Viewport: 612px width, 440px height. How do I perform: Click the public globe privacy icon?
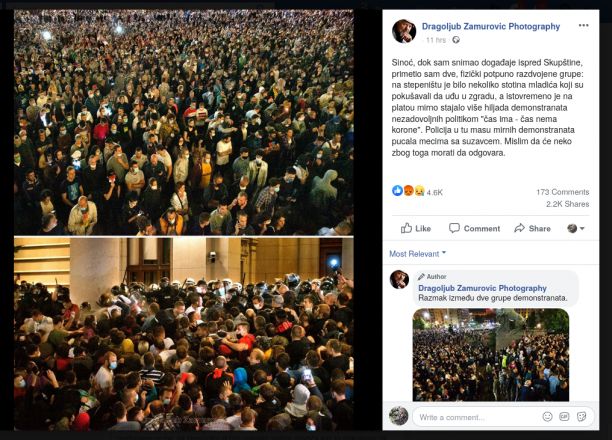pos(456,40)
